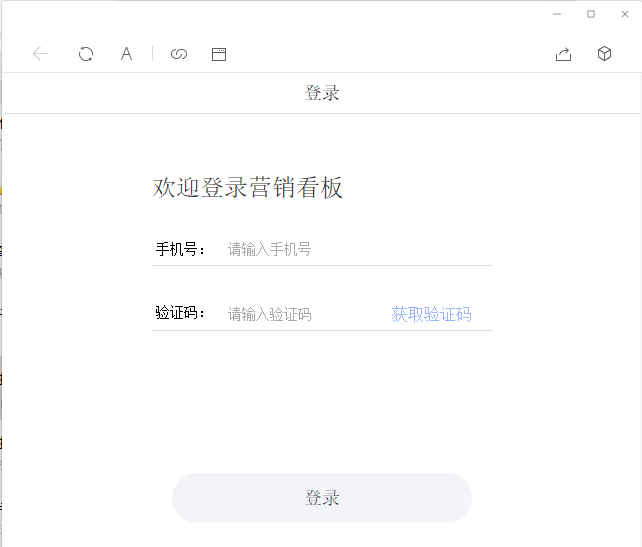This screenshot has height=547, width=642.
Task: Click the 验证码 label
Action: (x=179, y=313)
